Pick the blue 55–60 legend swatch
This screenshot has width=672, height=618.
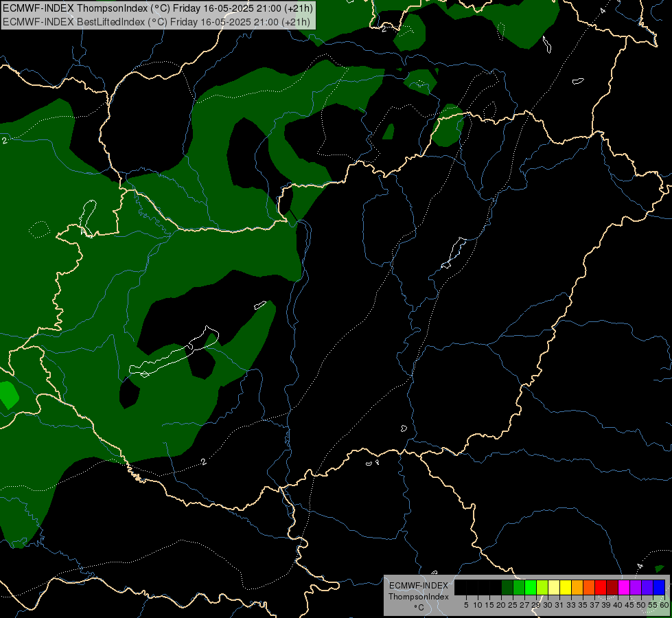click(659, 587)
